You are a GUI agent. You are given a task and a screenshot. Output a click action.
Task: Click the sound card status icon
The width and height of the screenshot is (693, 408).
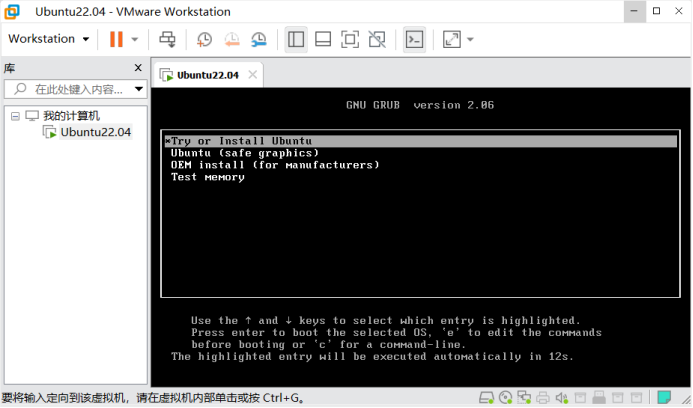point(562,398)
